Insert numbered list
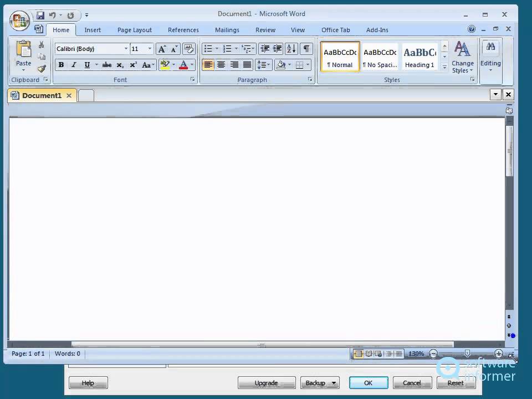Image resolution: width=532 pixels, height=399 pixels. [227, 49]
